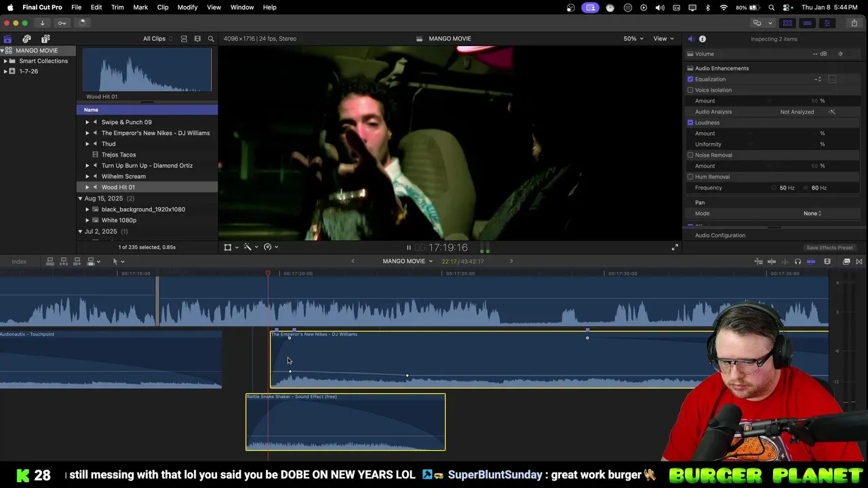This screenshot has height=488, width=868.
Task: Open the Photos and Audio sidebar
Action: click(26, 39)
